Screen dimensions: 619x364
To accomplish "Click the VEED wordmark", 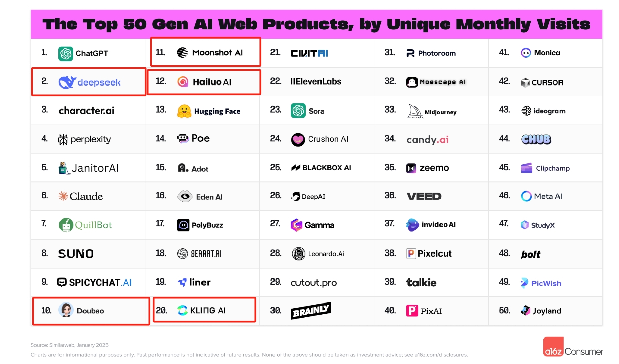I will click(x=424, y=196).
